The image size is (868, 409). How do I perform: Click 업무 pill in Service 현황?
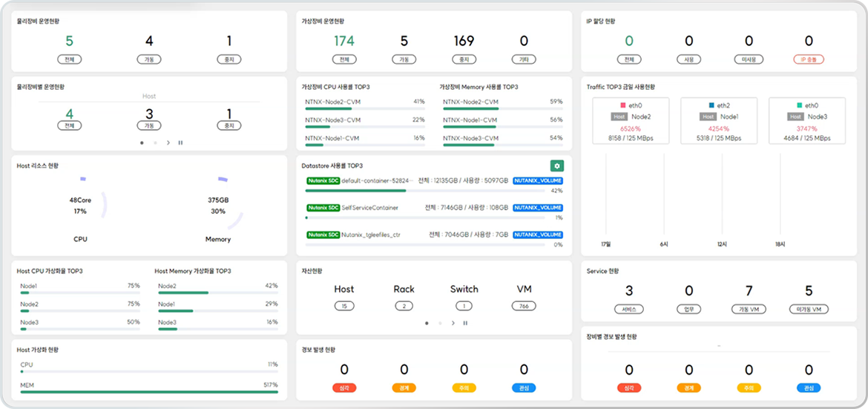pyautogui.click(x=688, y=310)
